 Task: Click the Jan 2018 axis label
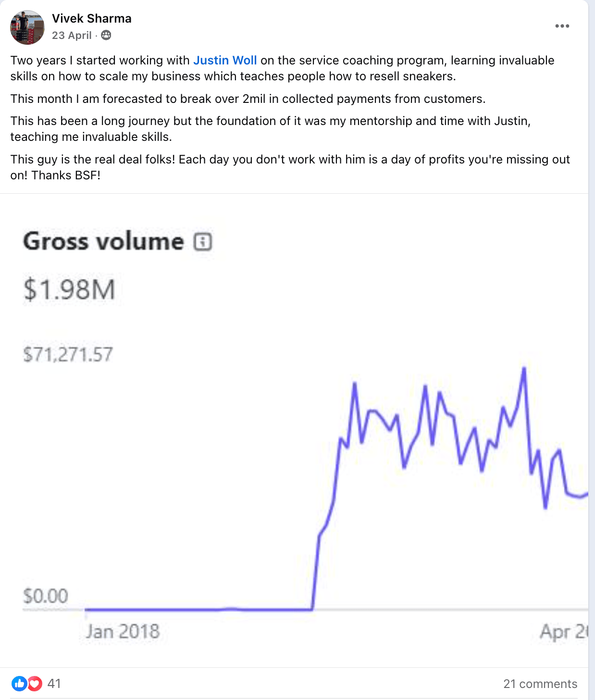click(123, 631)
